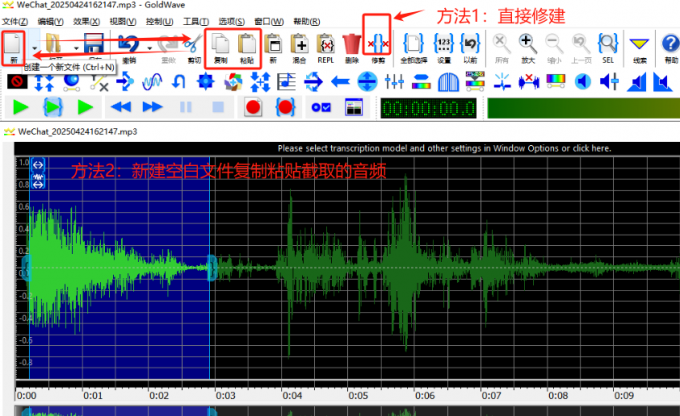Play the selection with the bracketed play button
Screen dimensions: 680x416
pos(53,107)
